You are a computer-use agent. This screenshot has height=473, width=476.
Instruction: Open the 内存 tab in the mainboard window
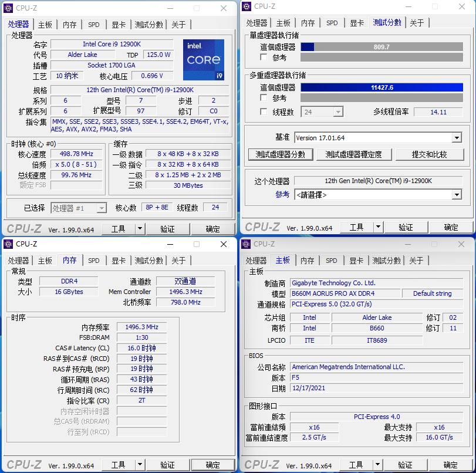pos(308,260)
